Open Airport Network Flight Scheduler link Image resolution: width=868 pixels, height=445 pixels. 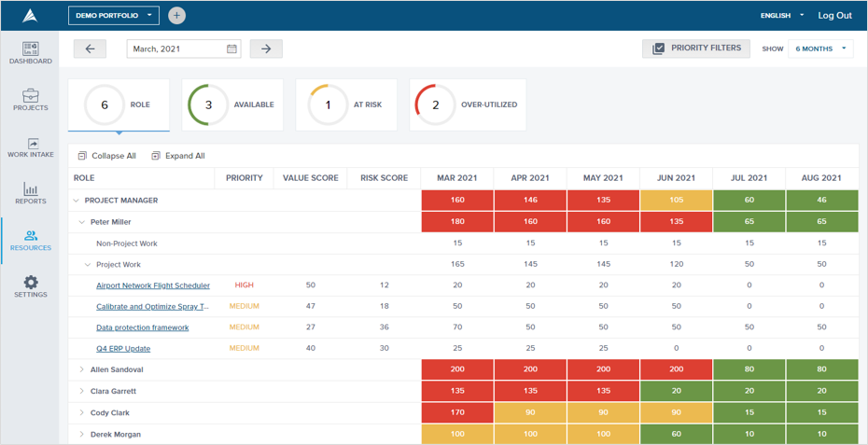(153, 285)
